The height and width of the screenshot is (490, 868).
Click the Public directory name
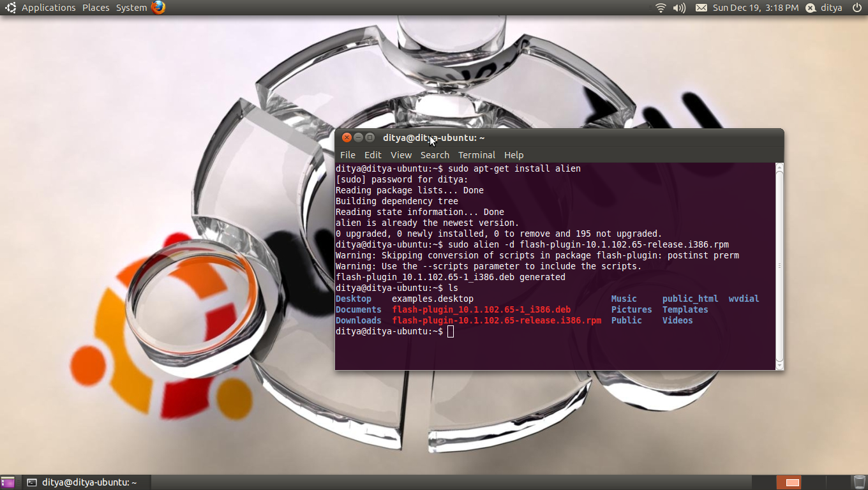(x=627, y=320)
